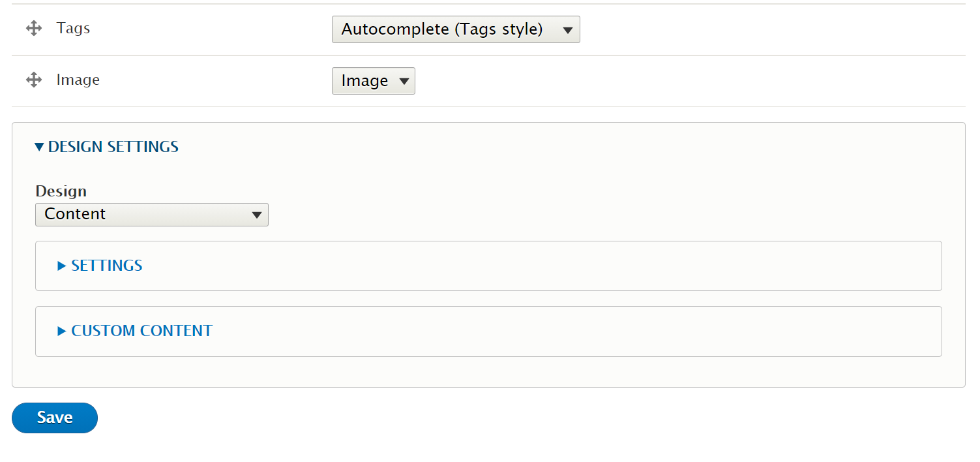Click the arrow on the Content design select

coord(256,215)
